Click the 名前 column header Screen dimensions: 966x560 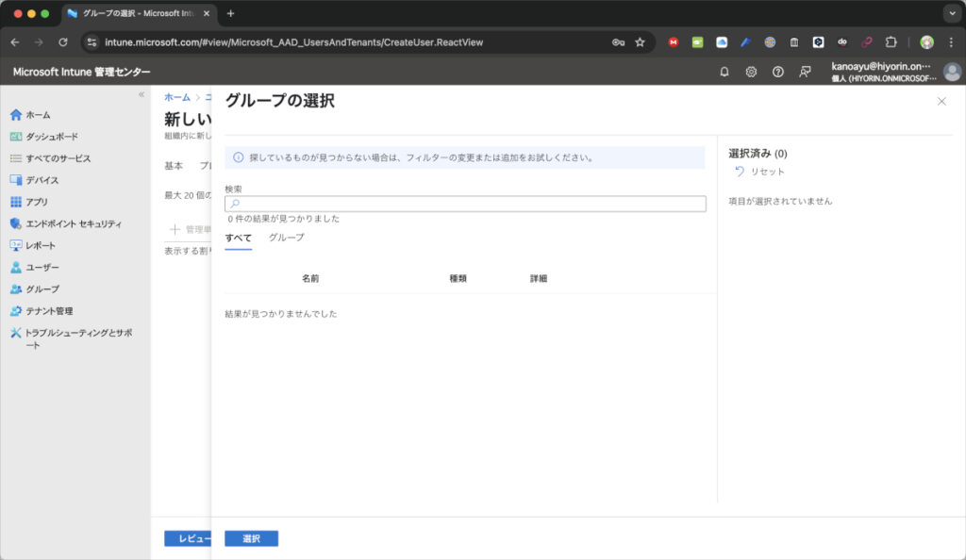(310, 279)
